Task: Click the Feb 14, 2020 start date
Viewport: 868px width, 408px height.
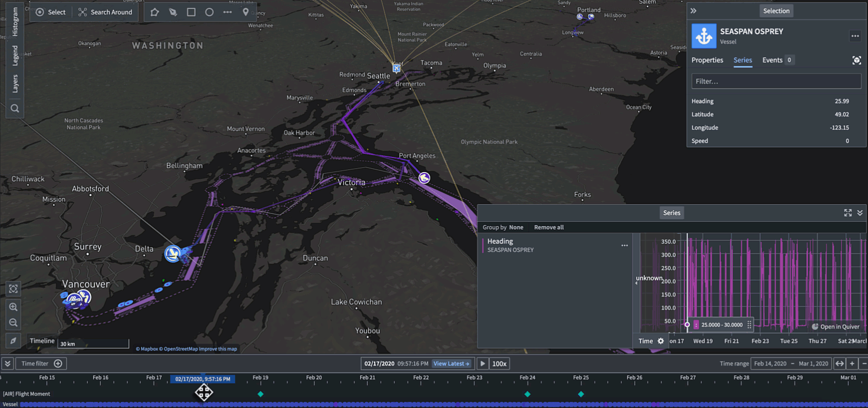Action: [x=770, y=363]
